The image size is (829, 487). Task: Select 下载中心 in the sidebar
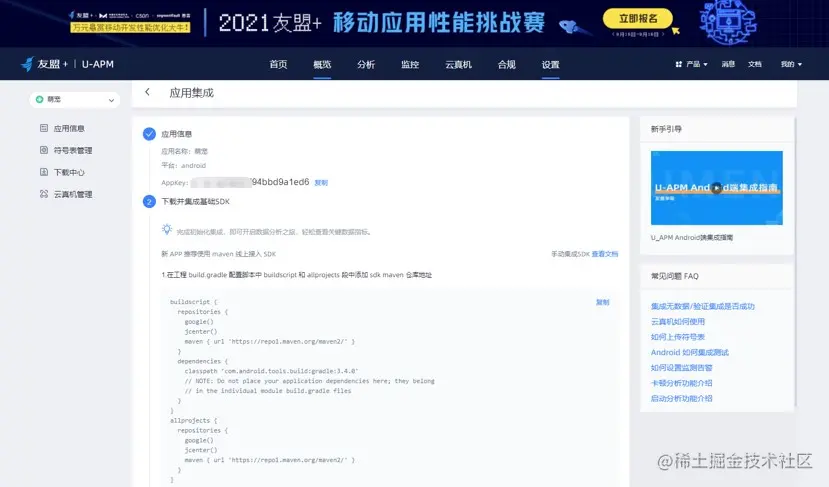coord(69,172)
